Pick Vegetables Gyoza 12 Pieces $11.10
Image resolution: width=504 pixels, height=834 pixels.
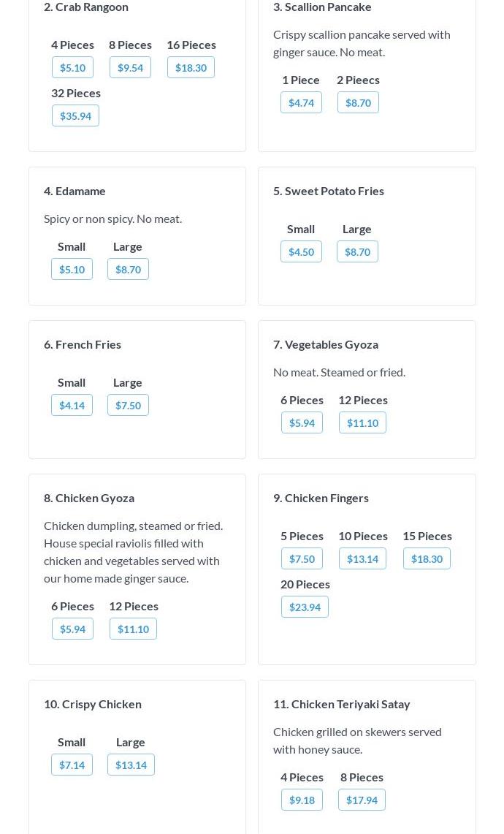[362, 422]
